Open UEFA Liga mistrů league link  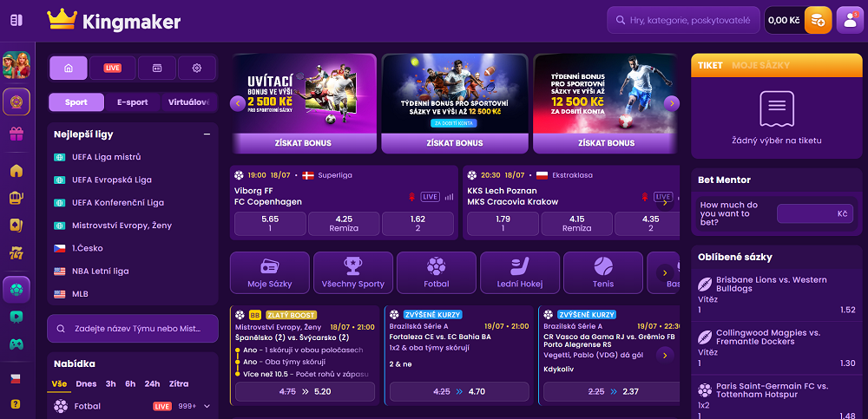[x=106, y=157]
